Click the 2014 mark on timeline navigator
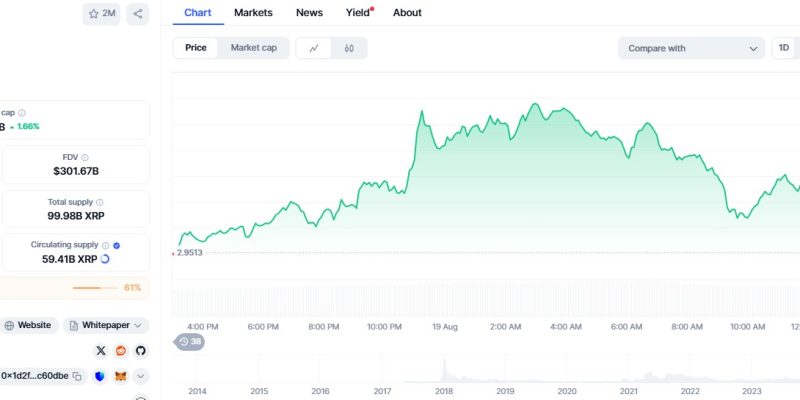Viewport: 800px width, 400px height. click(x=197, y=391)
